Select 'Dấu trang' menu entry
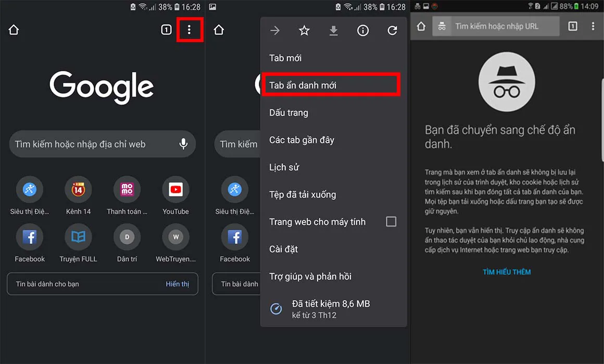This screenshot has width=604, height=364. tap(288, 112)
